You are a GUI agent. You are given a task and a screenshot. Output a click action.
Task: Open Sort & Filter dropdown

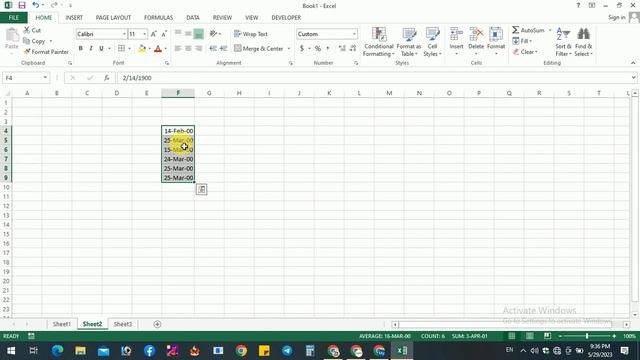[x=563, y=42]
